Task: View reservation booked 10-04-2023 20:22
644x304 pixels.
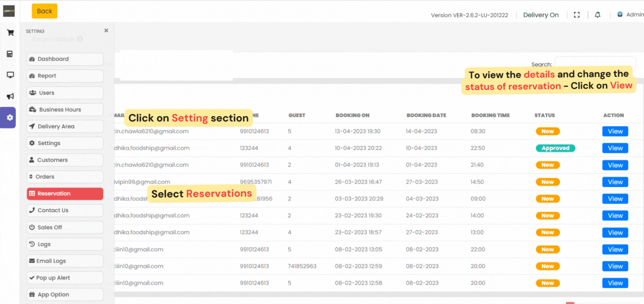Action: pos(615,148)
